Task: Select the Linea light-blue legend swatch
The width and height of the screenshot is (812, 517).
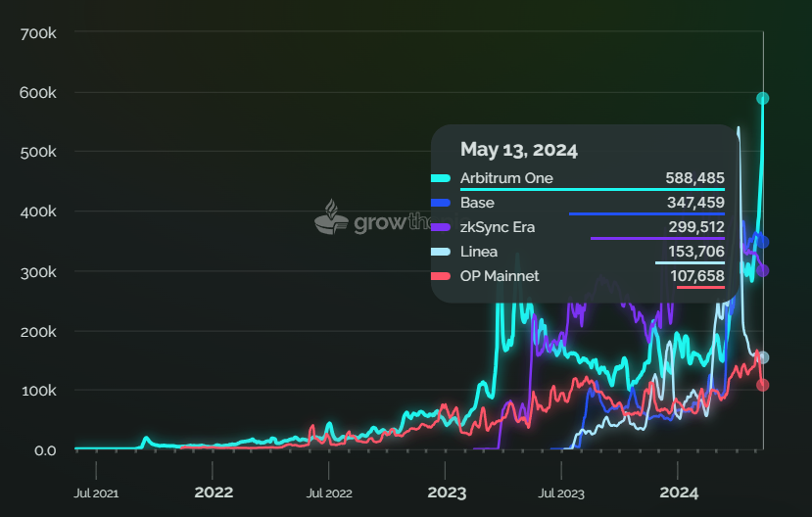Action: click(x=441, y=252)
